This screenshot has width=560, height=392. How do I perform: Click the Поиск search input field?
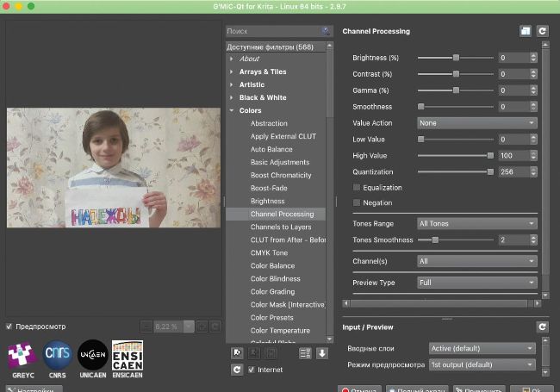click(274, 31)
